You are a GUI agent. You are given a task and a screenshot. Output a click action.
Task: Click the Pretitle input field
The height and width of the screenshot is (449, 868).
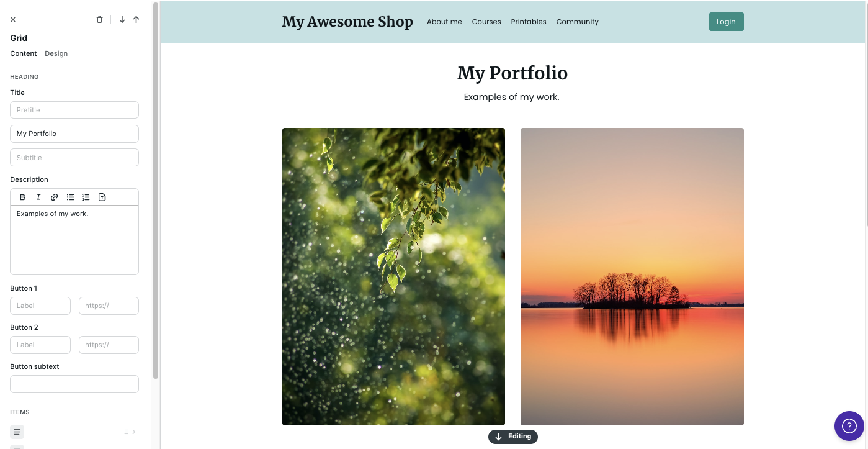tap(74, 110)
